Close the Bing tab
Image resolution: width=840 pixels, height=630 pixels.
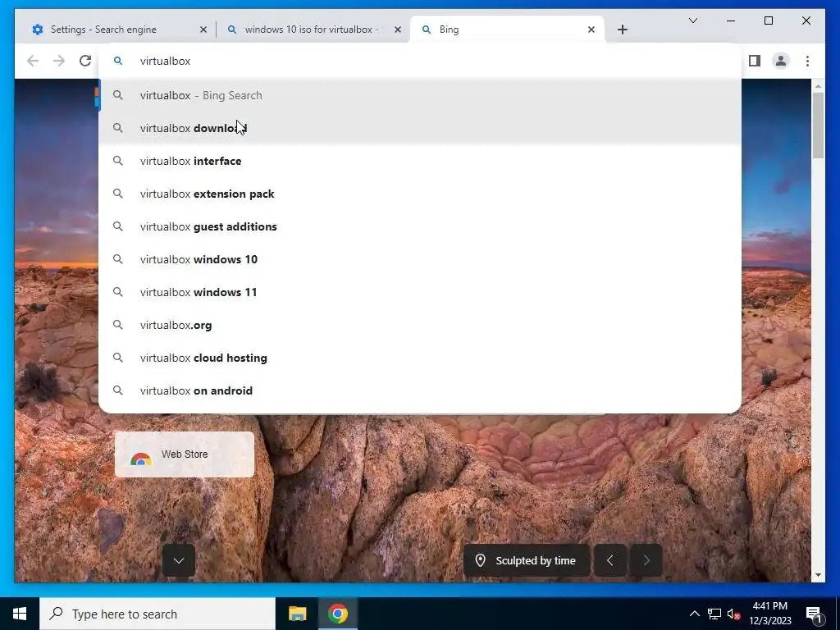pyautogui.click(x=591, y=30)
